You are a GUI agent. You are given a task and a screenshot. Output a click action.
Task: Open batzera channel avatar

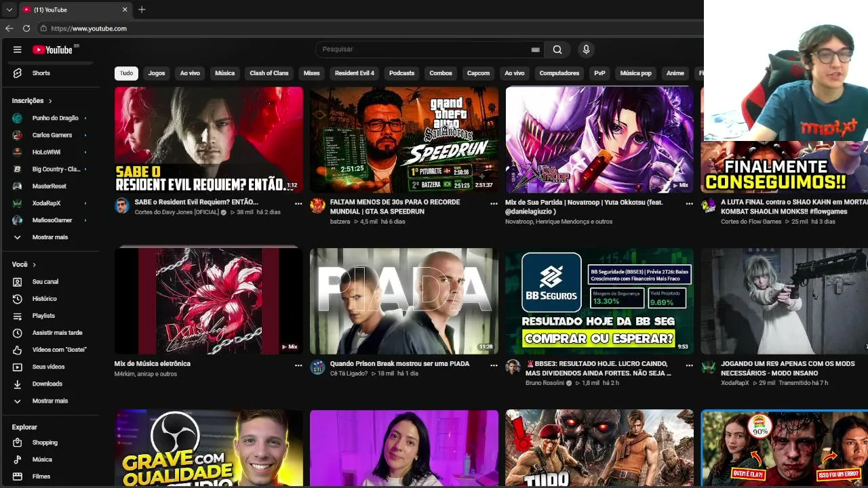click(x=317, y=205)
